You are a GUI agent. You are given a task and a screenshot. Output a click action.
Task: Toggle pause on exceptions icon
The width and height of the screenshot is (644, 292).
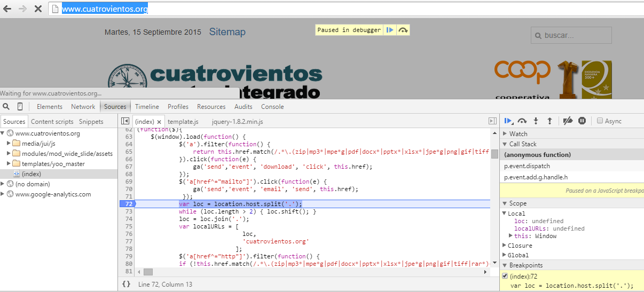pos(583,121)
